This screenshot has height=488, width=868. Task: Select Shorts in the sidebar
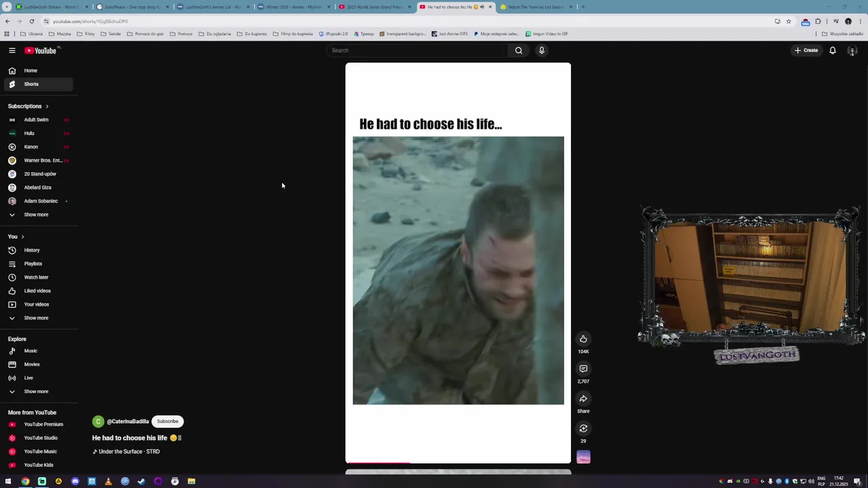coord(38,84)
